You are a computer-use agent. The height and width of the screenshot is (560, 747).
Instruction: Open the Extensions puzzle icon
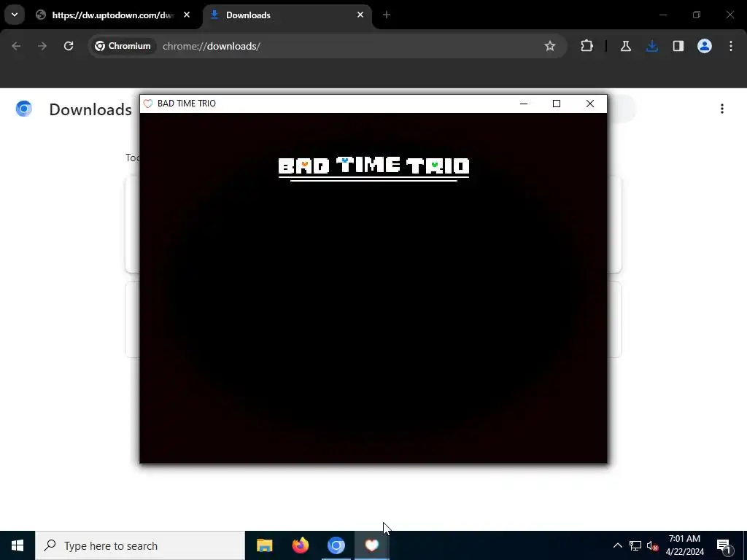[x=587, y=46]
